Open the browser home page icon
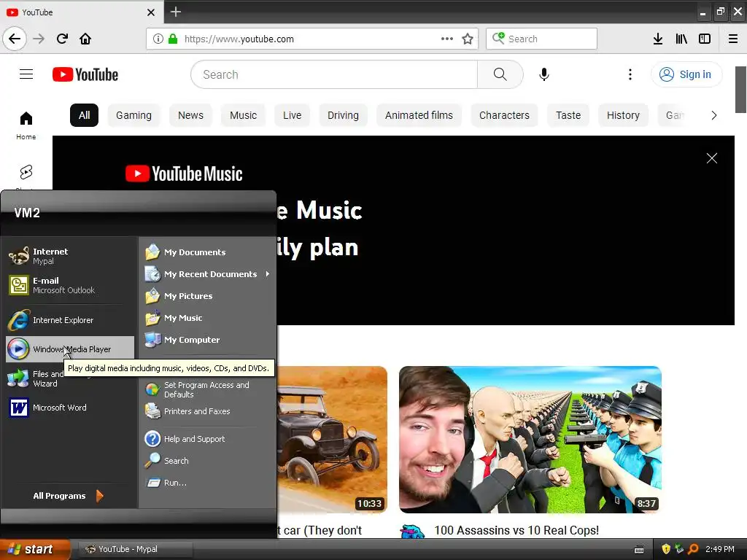Viewport: 747px width, 560px height. pyautogui.click(x=85, y=39)
